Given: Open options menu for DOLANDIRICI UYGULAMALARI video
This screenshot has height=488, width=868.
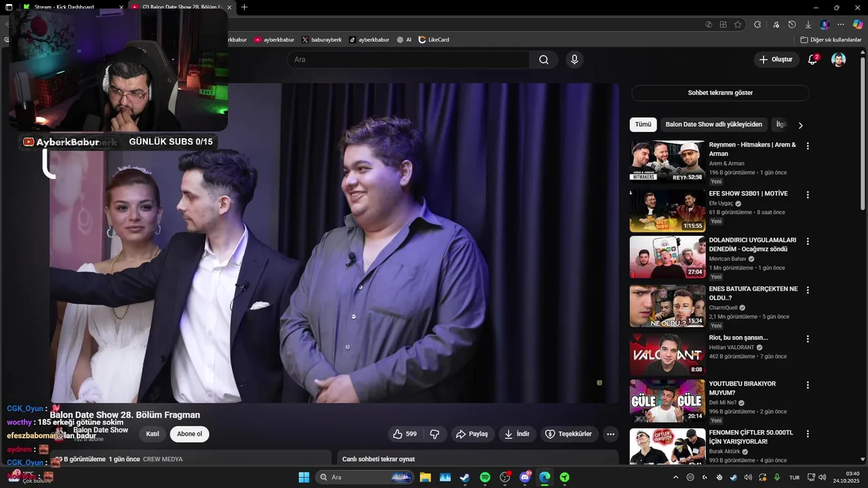Looking at the screenshot, I should pos(807,241).
